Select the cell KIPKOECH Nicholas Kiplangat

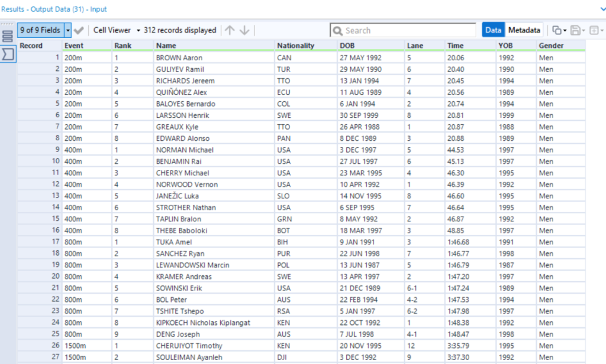point(214,323)
